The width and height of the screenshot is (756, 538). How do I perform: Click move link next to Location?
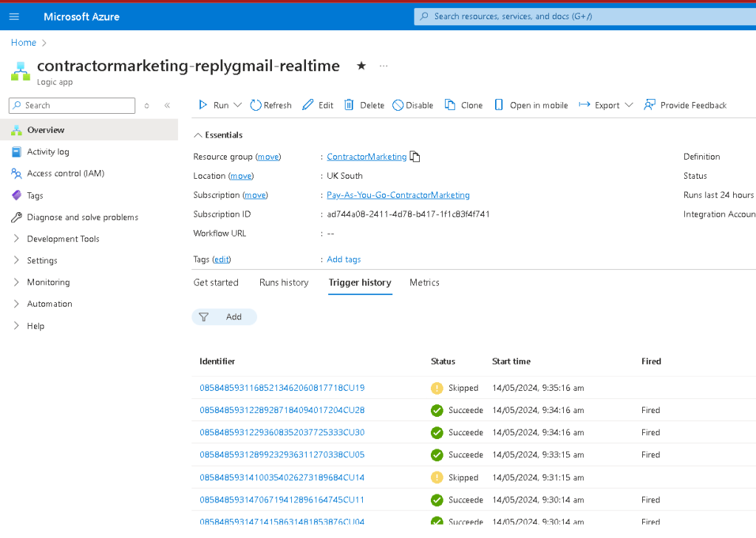tap(241, 176)
